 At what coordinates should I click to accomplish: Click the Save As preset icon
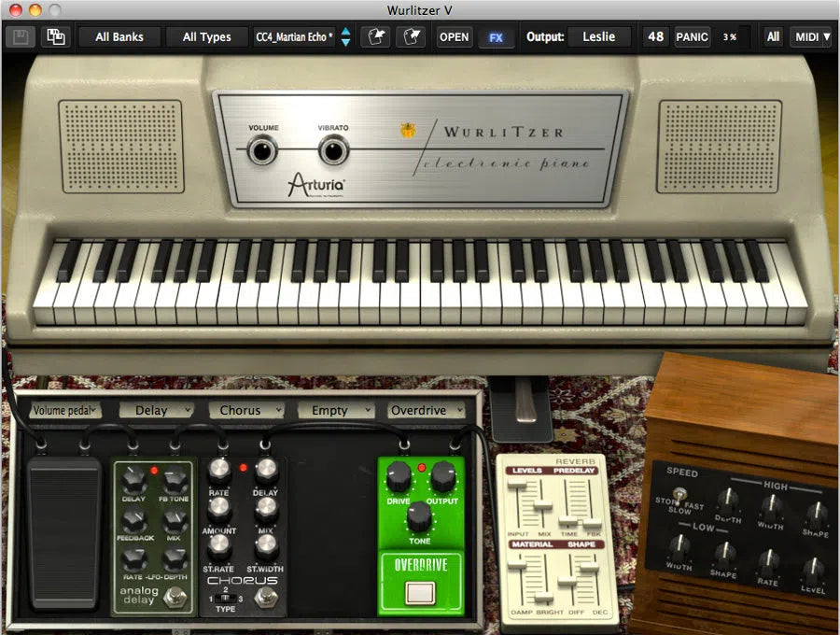click(x=55, y=37)
